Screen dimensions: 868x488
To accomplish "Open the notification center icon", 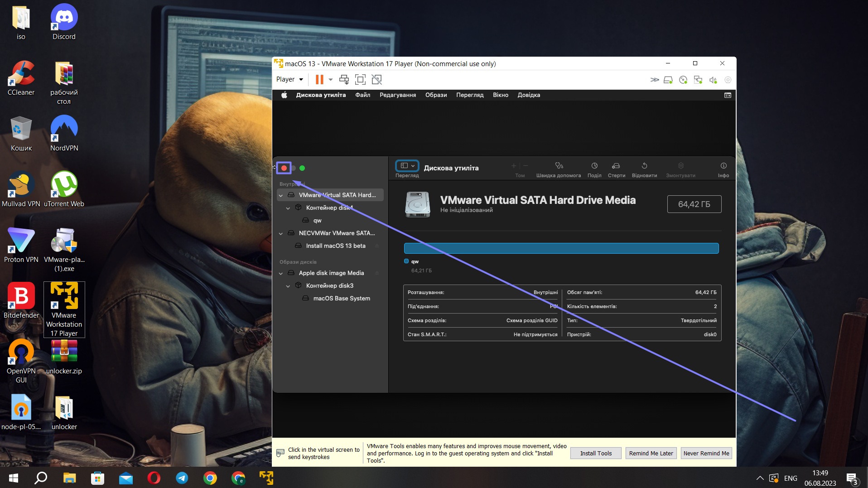I will pyautogui.click(x=852, y=478).
